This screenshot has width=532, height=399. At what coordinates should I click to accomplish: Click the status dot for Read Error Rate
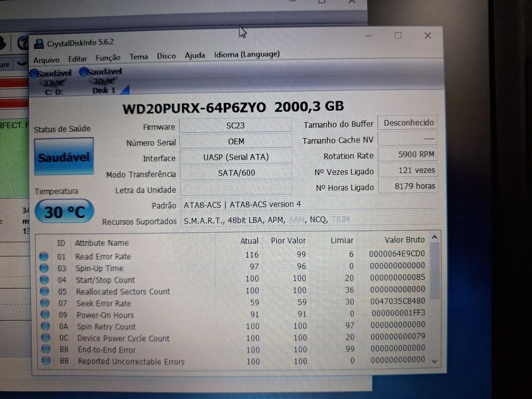click(44, 256)
